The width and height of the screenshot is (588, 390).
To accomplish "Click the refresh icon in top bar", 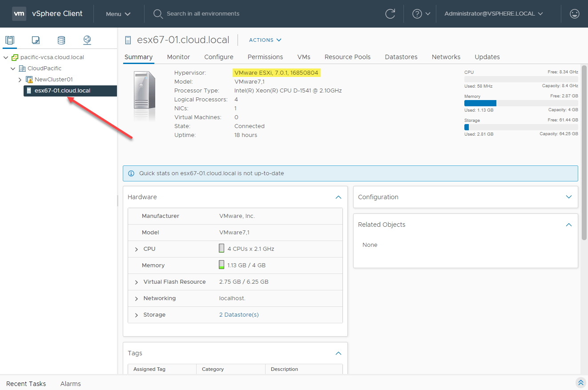I will click(x=390, y=14).
